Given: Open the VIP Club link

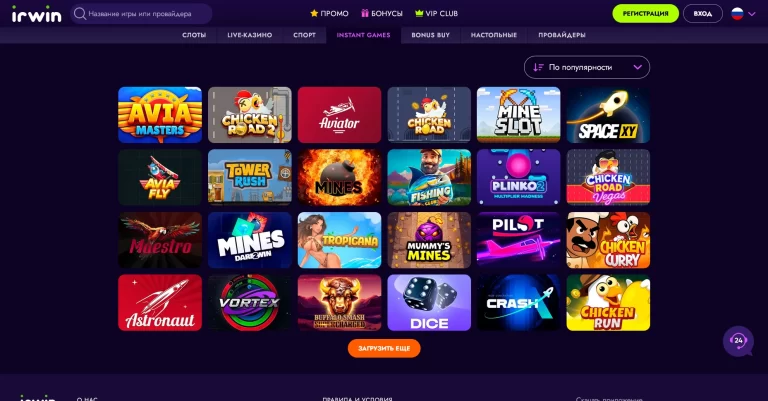Looking at the screenshot, I should click(x=436, y=14).
